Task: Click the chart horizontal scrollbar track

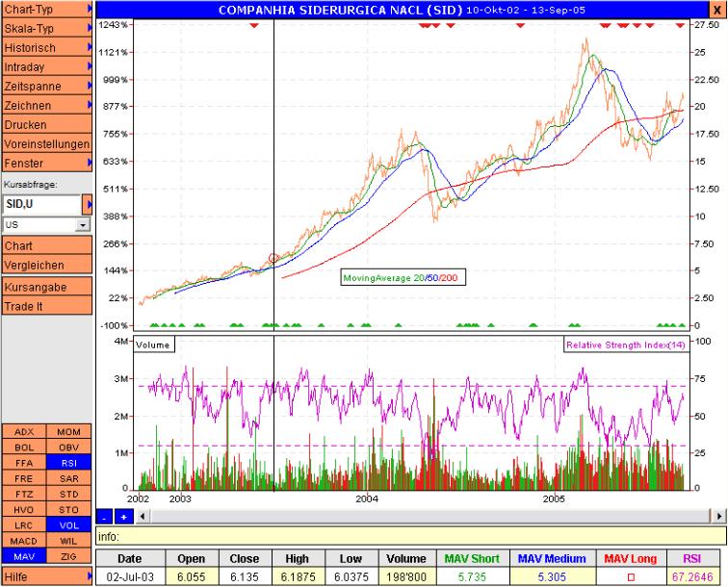Action: pos(430,516)
